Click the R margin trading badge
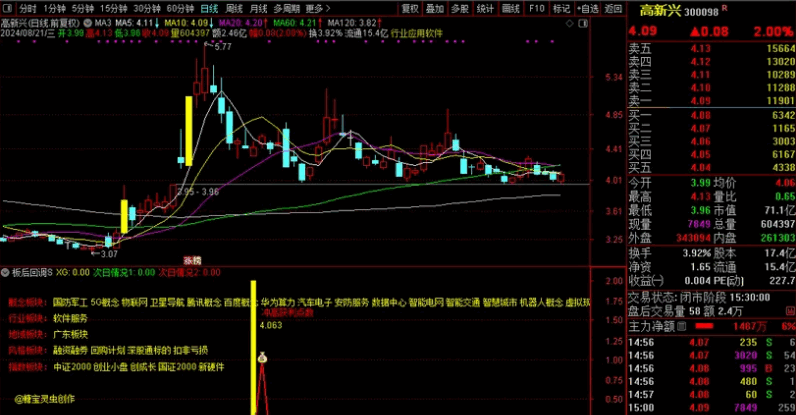Screen dimensions: 796x415 click(724, 8)
